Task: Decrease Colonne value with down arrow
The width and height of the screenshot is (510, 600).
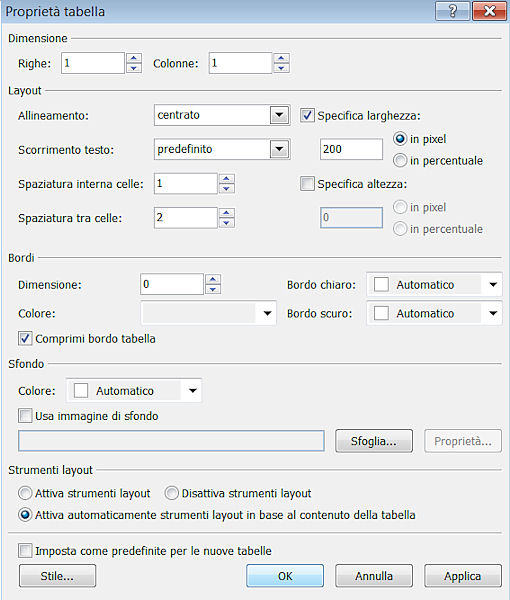Action: pos(281,68)
